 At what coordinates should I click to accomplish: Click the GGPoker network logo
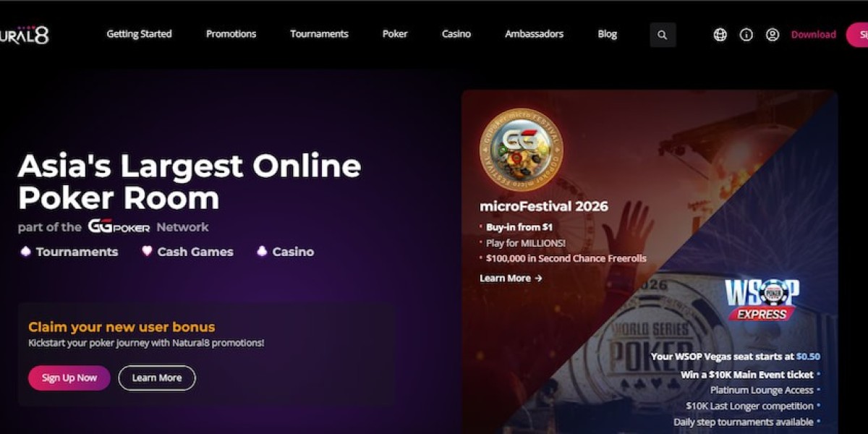[119, 226]
